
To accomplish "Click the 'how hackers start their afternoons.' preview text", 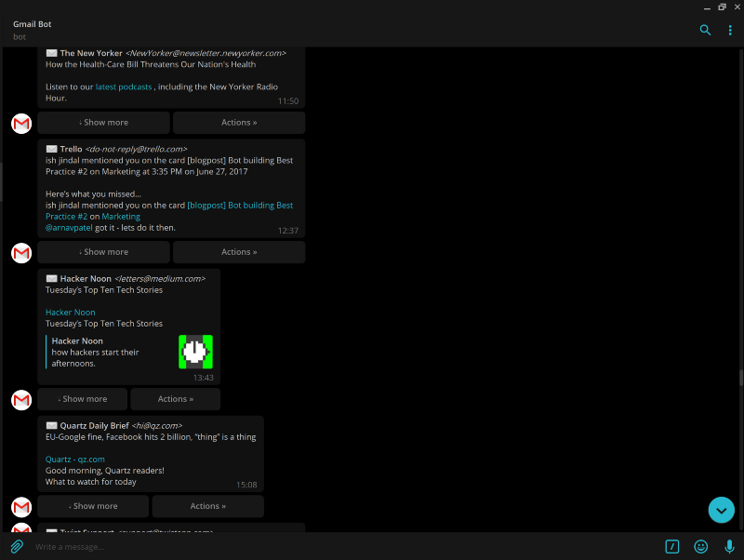I will 96,358.
